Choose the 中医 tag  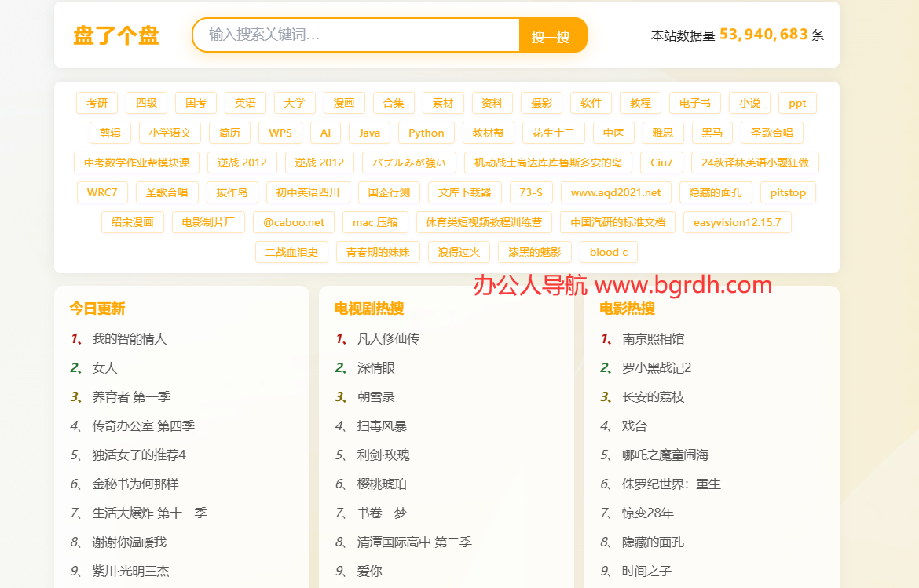[x=613, y=133]
